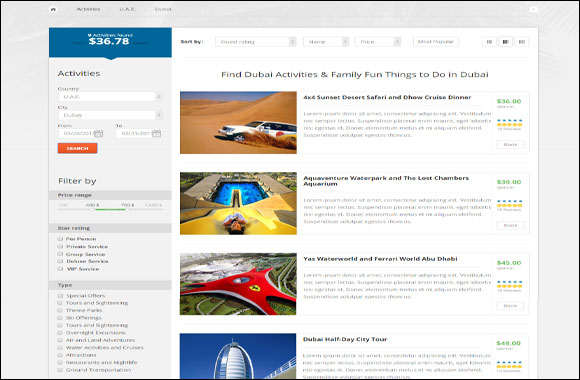
Task: Choose the compact list view icon
Action: (522, 42)
